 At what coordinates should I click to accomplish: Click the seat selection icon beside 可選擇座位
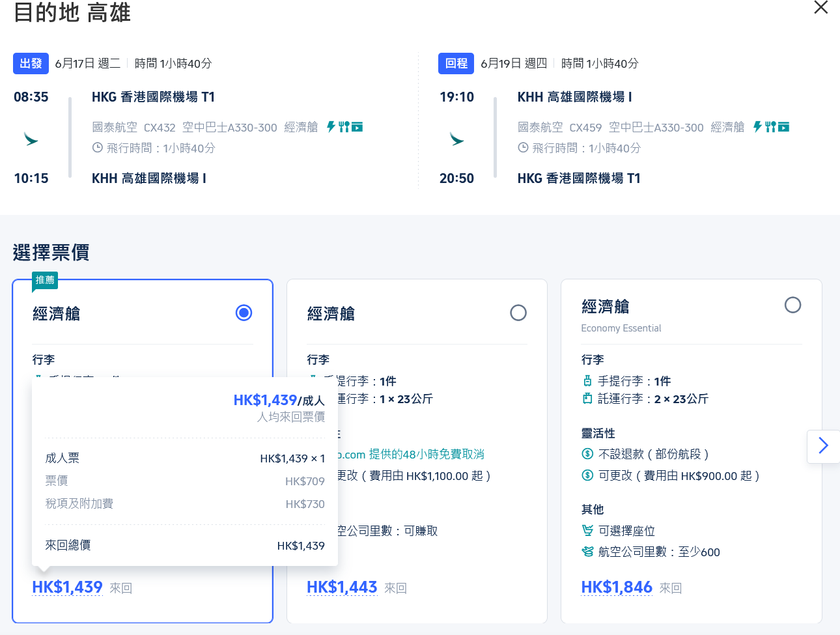tap(587, 531)
